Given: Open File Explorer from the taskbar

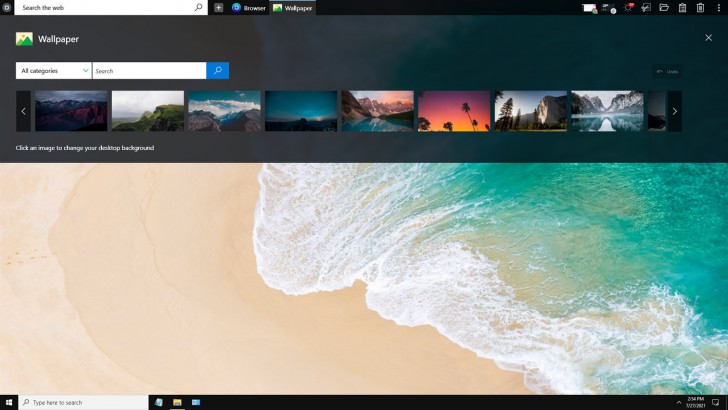Looking at the screenshot, I should (x=177, y=402).
